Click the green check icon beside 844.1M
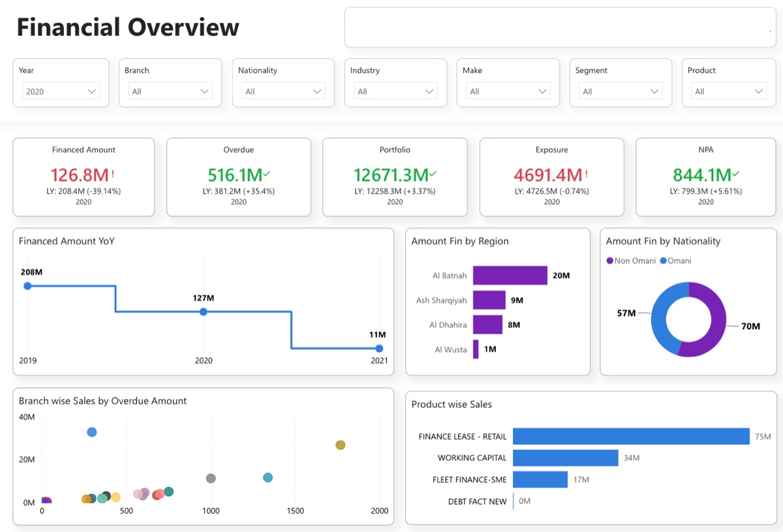Viewport: 783px width, 532px height. click(x=736, y=173)
